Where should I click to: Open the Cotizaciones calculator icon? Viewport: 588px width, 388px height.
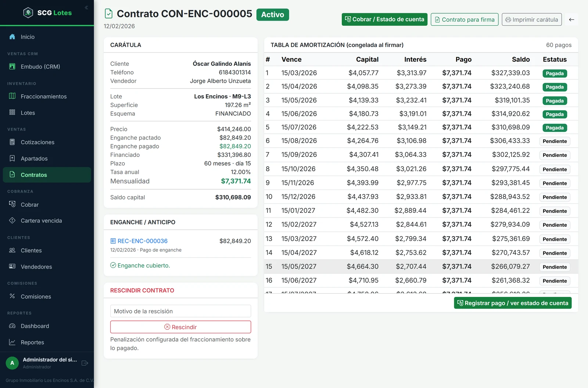pyautogui.click(x=12, y=142)
